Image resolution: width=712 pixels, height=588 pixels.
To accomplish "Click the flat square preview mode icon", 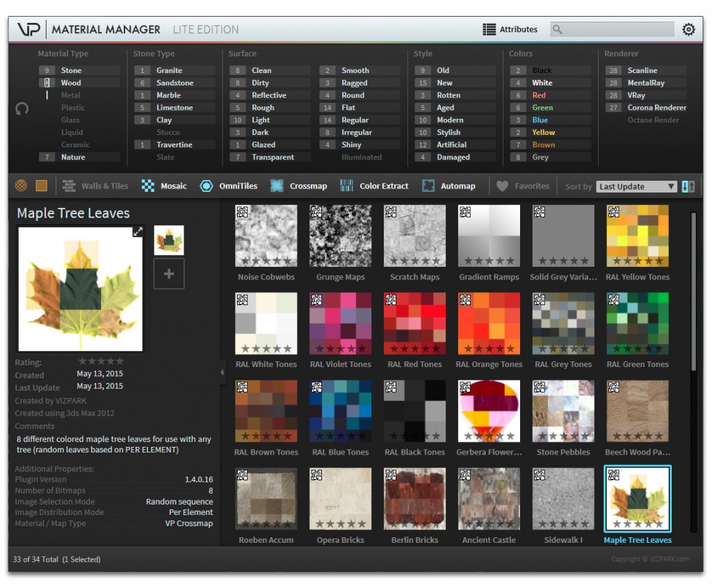I will point(42,186).
